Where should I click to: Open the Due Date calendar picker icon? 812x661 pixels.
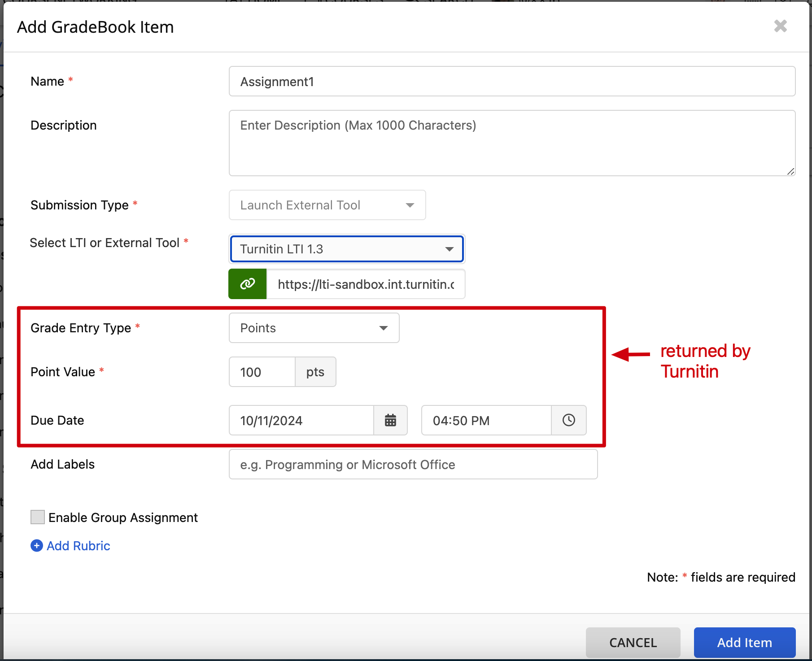click(x=390, y=420)
